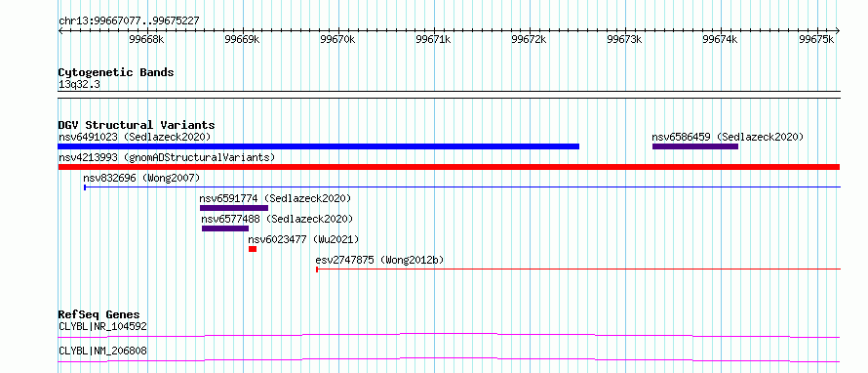
Task: Click the Cytogenetic Bands track title
Action: coord(116,72)
